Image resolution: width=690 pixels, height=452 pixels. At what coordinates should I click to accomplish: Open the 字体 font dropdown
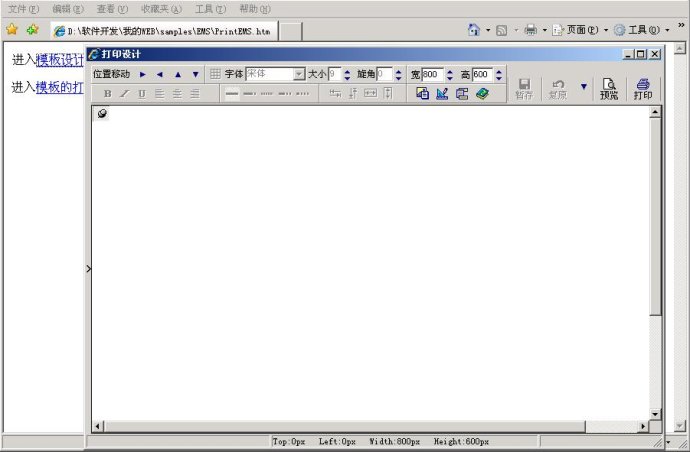point(299,74)
